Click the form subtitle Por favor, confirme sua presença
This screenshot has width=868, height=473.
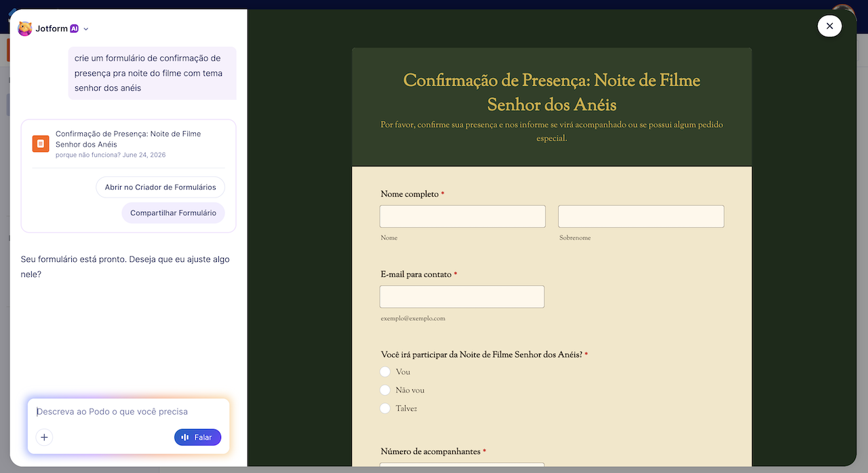point(552,132)
